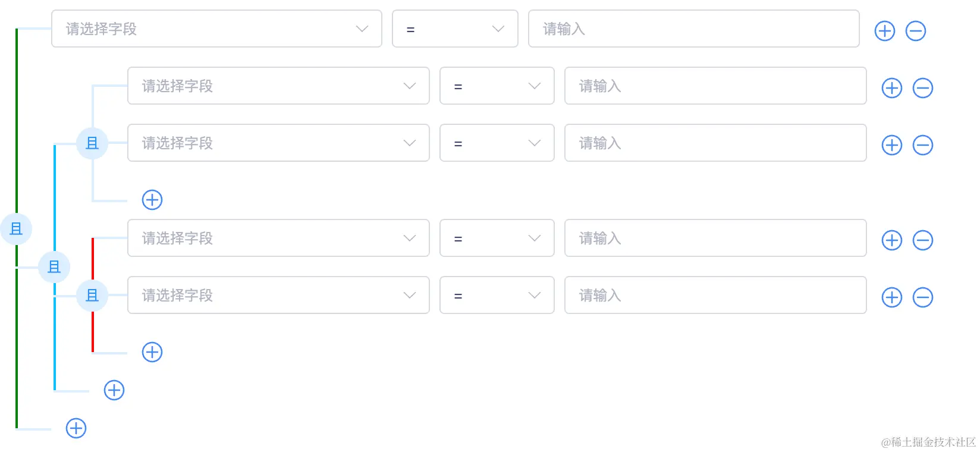Add a condition at the bottom of the green outer group
The width and height of the screenshot is (980, 452).
click(76, 428)
